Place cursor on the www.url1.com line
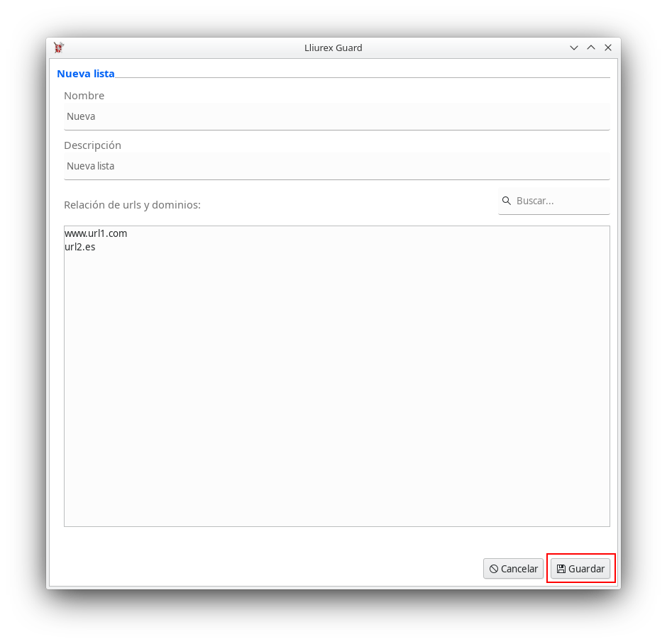This screenshot has height=644, width=667. 96,233
